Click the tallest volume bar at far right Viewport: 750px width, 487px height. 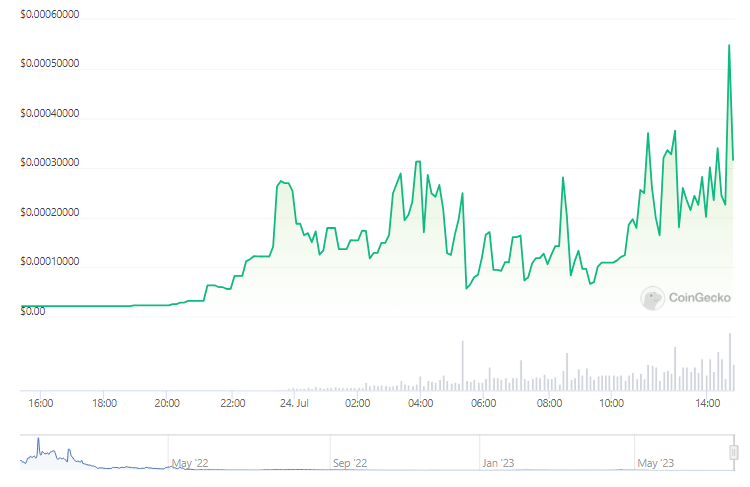(730, 362)
